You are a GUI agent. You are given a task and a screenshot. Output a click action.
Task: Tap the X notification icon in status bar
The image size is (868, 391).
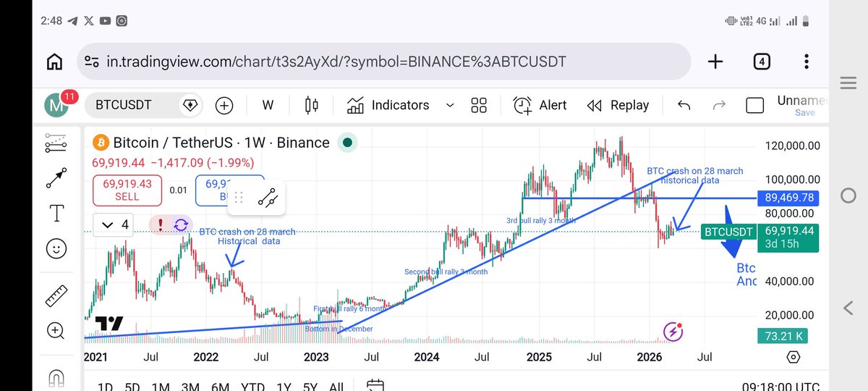click(x=89, y=21)
